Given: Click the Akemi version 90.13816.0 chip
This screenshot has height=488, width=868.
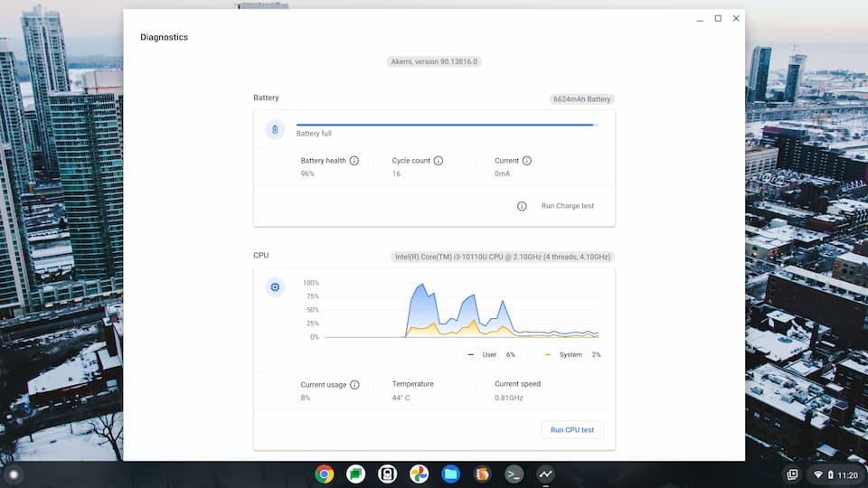Looking at the screenshot, I should click(x=434, y=61).
